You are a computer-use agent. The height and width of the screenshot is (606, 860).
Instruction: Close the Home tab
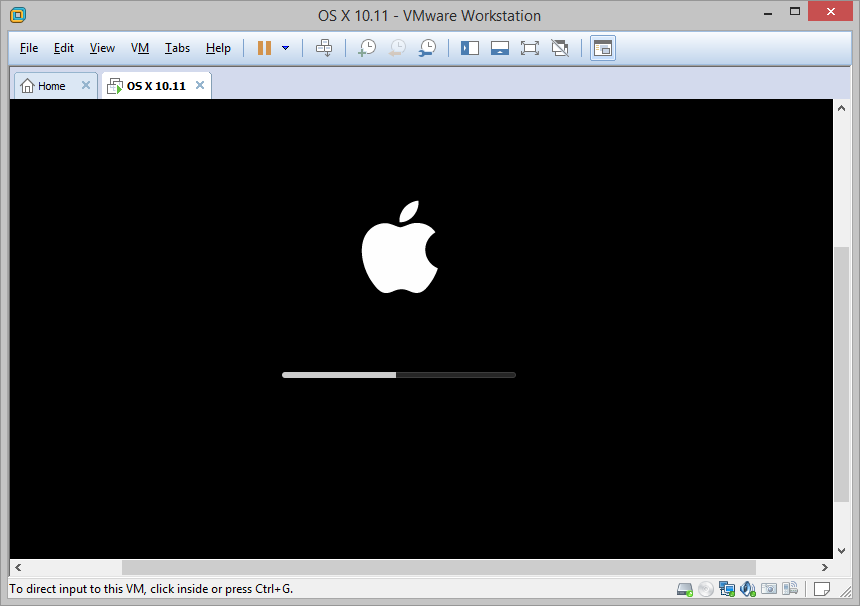coord(86,85)
